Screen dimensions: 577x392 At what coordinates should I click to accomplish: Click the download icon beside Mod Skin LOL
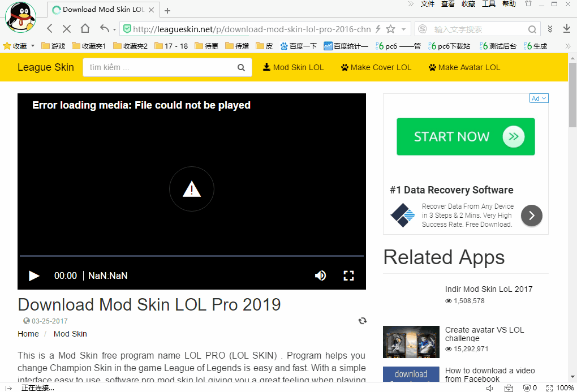(266, 67)
